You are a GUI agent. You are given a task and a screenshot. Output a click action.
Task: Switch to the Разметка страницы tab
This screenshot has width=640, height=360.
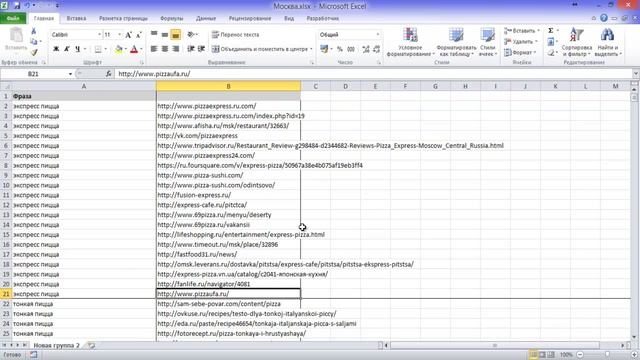(x=123, y=18)
